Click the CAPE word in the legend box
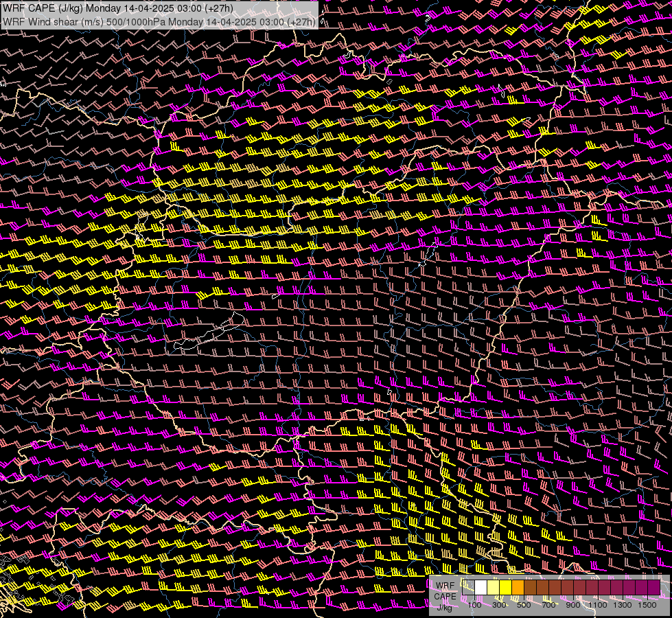Viewport: 672px width, 618px height. tap(445, 597)
